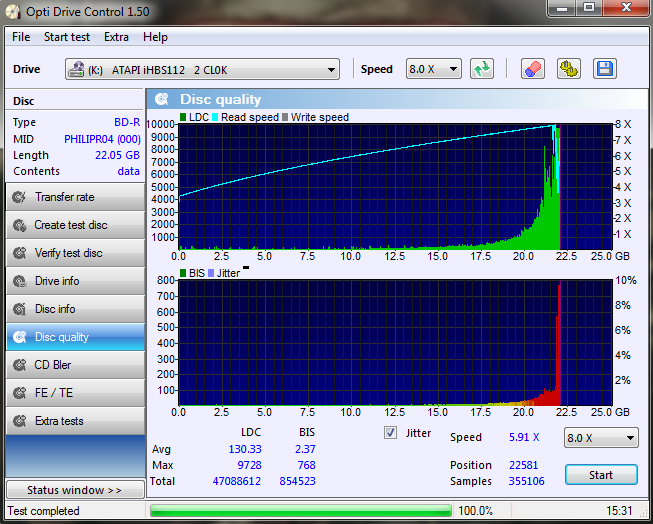The height and width of the screenshot is (524, 653).
Task: Click the eraser icon in the toolbar
Action: (533, 69)
